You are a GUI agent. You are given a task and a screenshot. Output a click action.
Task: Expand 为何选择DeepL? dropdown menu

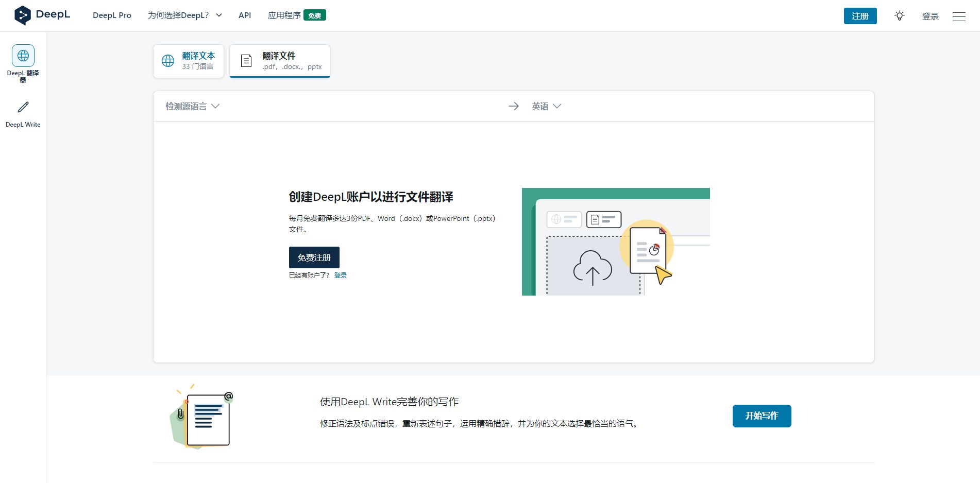185,15
